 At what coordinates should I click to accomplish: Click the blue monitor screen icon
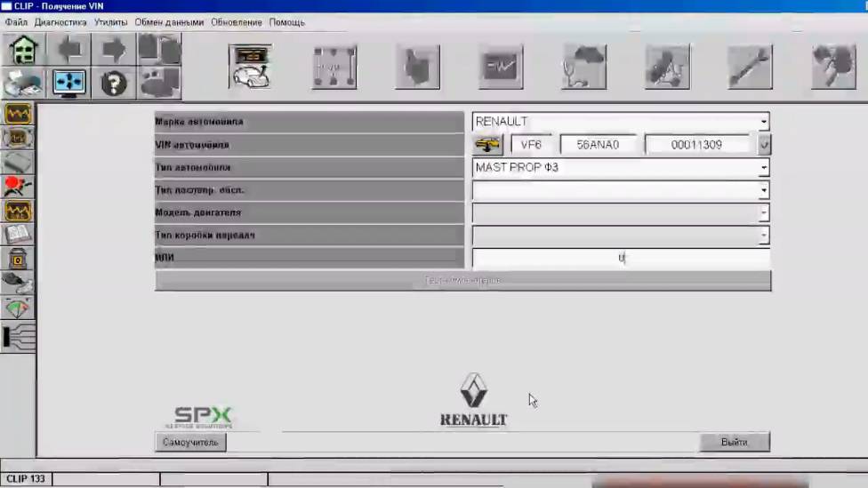click(x=68, y=83)
